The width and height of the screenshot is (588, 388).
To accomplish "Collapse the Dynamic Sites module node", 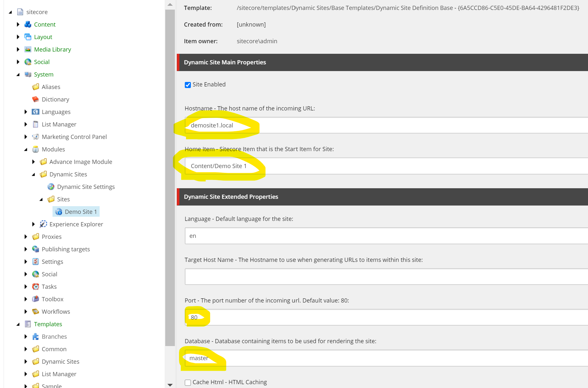I will pos(33,174).
